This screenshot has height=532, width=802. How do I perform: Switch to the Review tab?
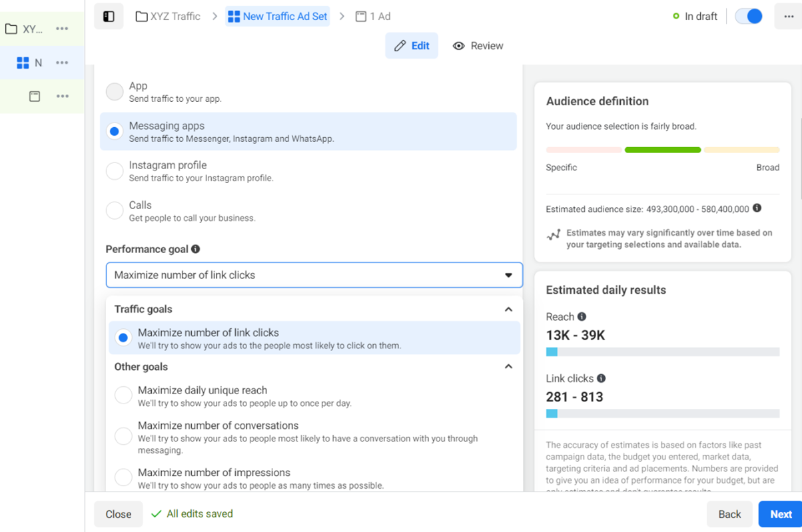point(478,46)
